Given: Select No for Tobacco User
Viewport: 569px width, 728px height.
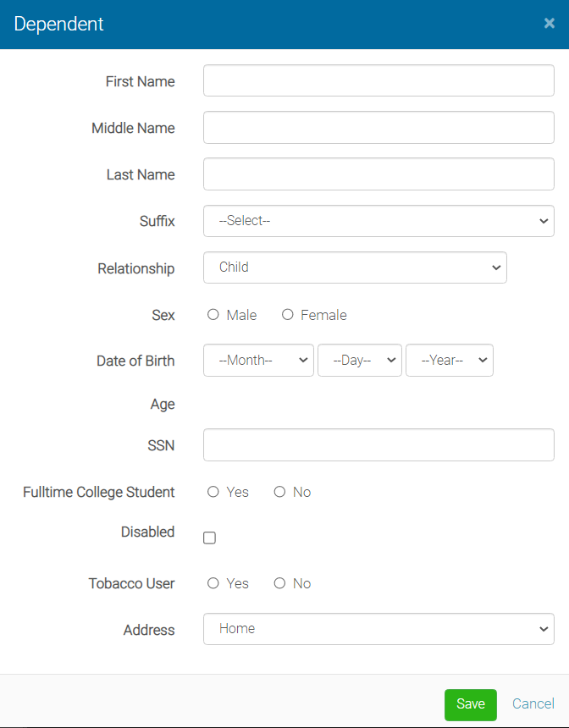Looking at the screenshot, I should 279,582.
